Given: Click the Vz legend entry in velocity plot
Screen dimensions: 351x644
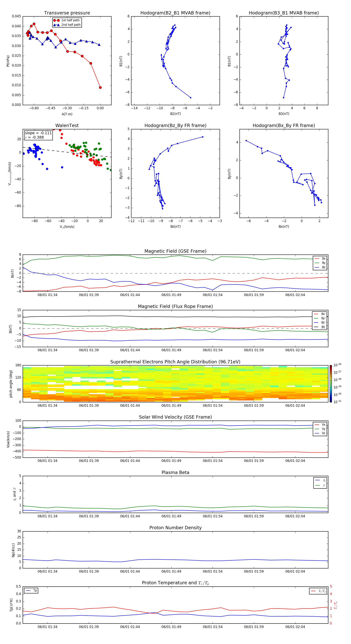Looking at the screenshot, I should point(320,433).
